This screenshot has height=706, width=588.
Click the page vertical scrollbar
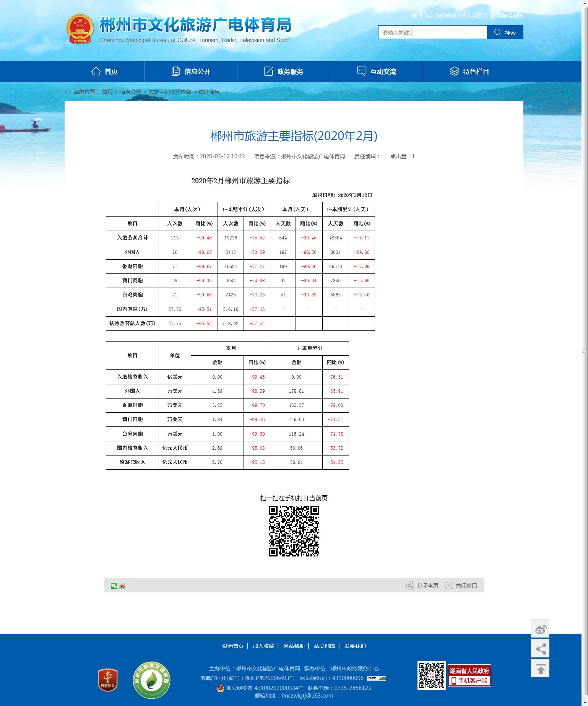(585, 351)
